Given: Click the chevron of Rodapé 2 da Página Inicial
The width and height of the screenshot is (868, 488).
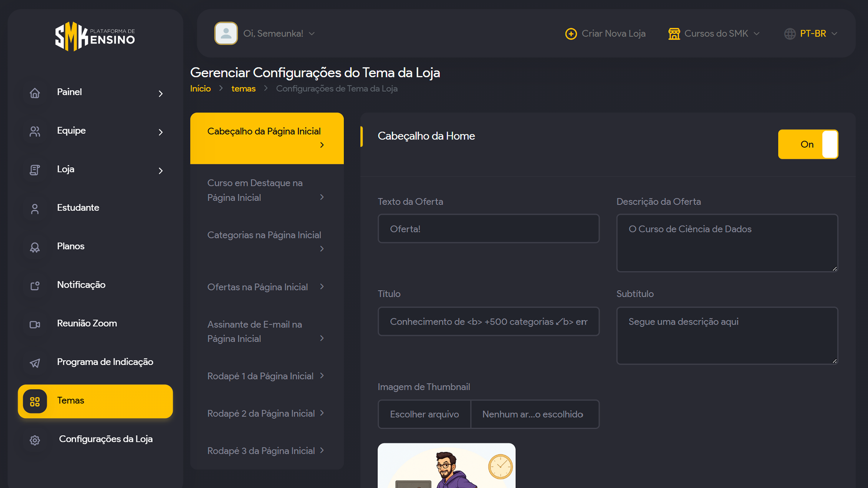Looking at the screenshot, I should [x=322, y=413].
